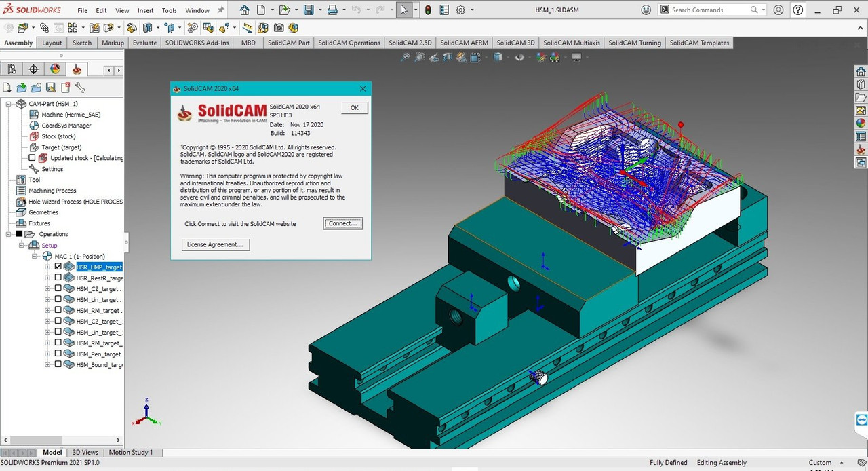868x471 pixels.
Task: Check the first HSM_RM_target operation checkbox
Action: click(58, 310)
